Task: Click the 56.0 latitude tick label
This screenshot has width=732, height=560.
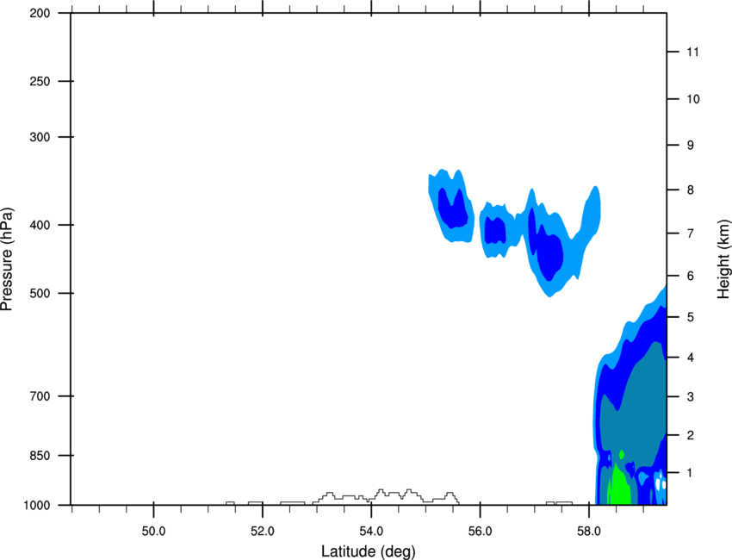Action: click(481, 532)
